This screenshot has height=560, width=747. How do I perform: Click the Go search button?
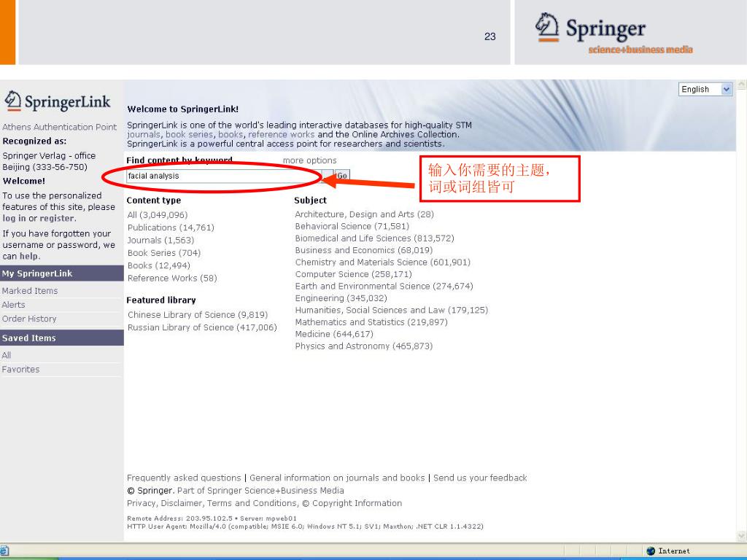(x=342, y=176)
